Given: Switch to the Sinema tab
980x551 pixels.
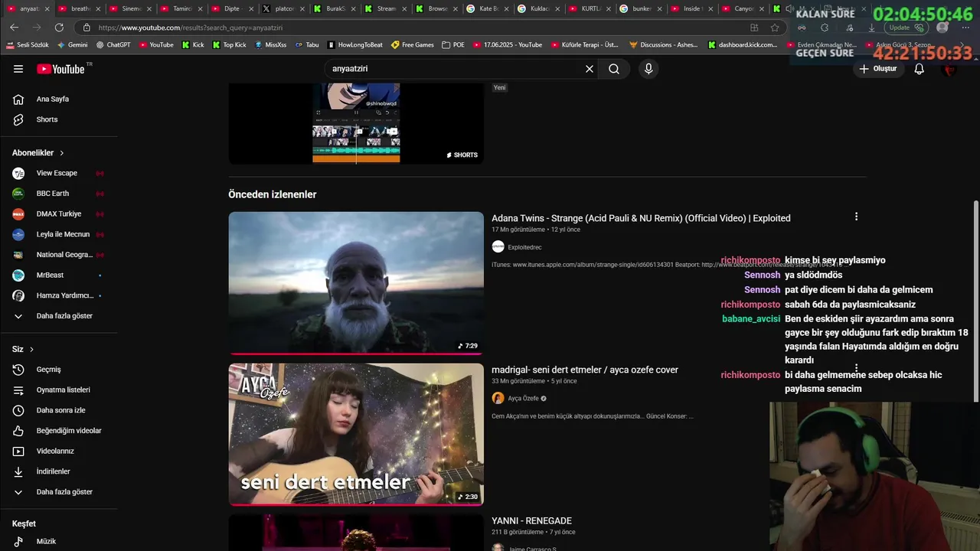Looking at the screenshot, I should click(x=129, y=8).
